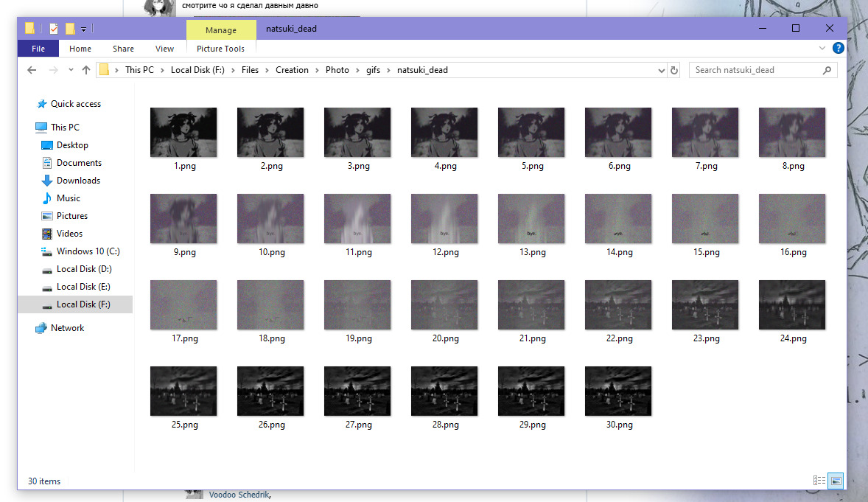Screen dimensions: 868x502
Task: Open Customize Quick Access Toolbar dropdown
Action: (84, 29)
